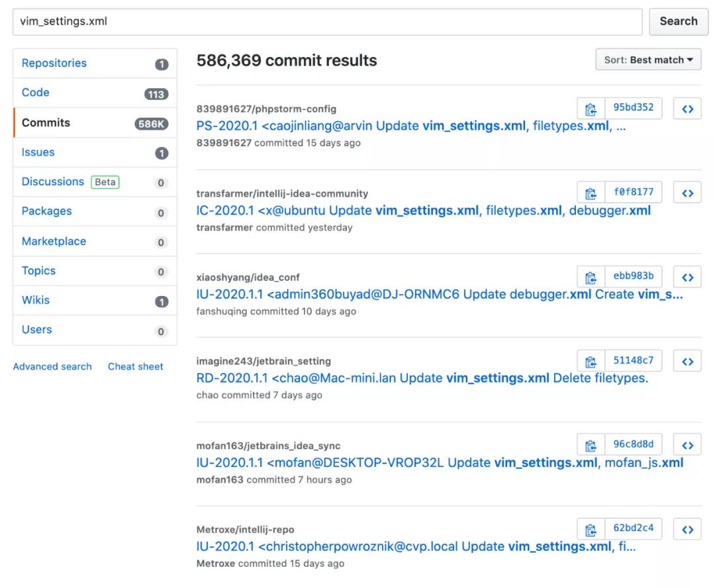Screen dimensions: 715x588
Task: Browse repository at commit 51148c7
Action: (687, 361)
